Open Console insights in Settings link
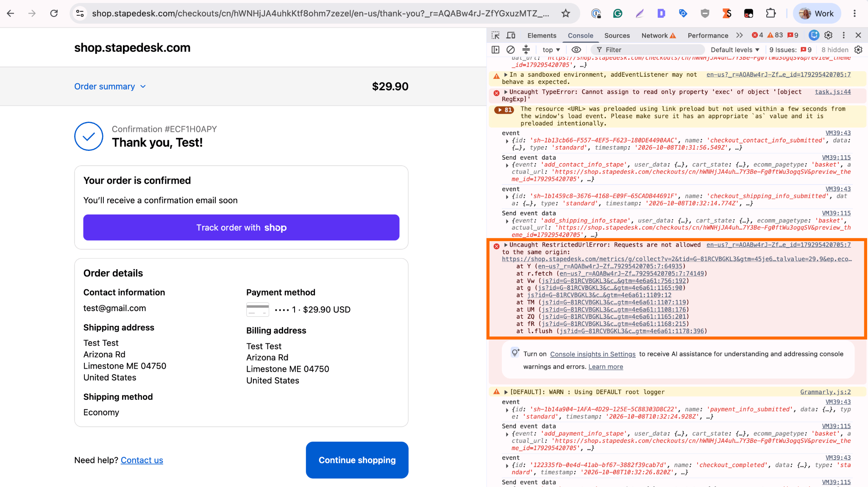The image size is (868, 487). tap(593, 354)
